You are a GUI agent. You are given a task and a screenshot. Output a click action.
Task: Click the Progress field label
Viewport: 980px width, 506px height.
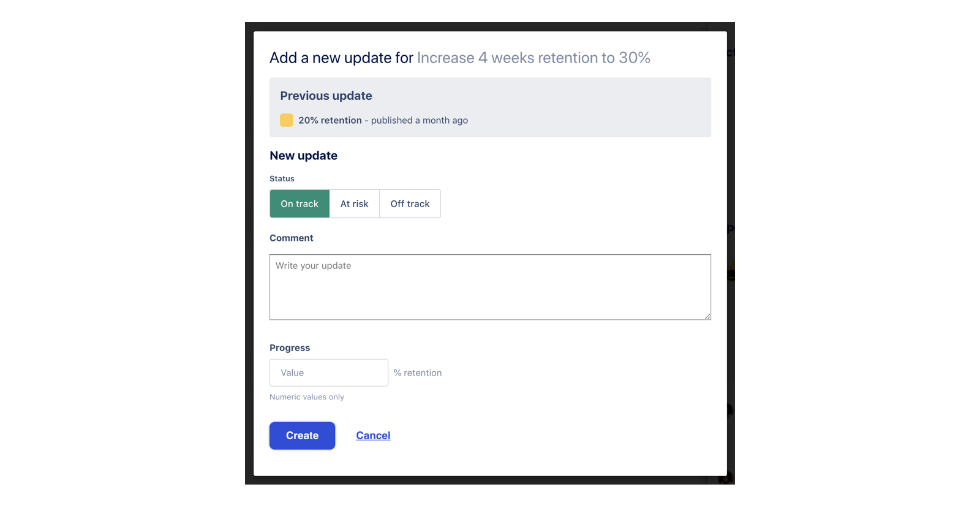290,347
